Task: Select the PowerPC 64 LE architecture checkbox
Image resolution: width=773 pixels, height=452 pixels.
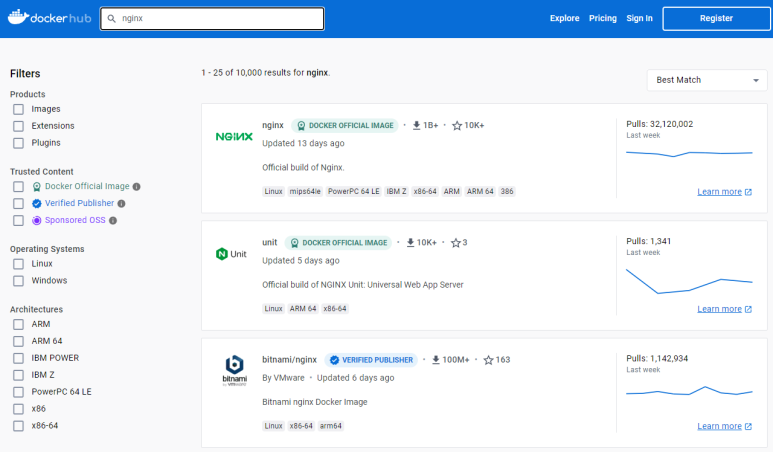Action: [x=18, y=392]
